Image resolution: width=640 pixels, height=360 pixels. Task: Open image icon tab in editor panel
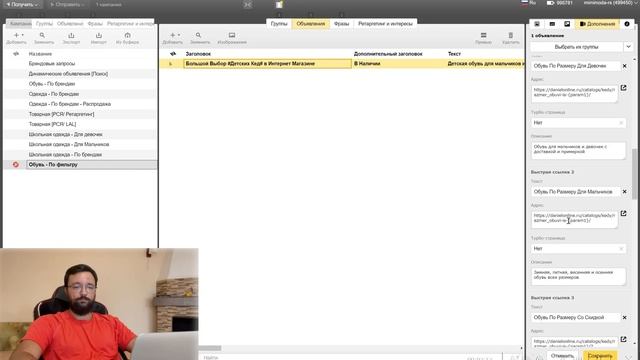(567, 24)
